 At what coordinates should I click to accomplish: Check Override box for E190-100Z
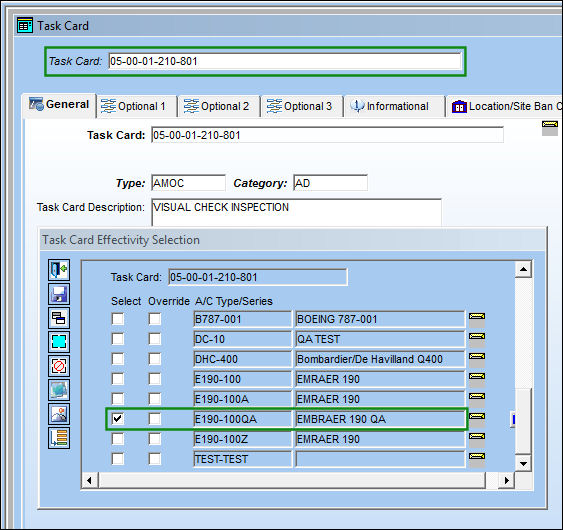155,439
